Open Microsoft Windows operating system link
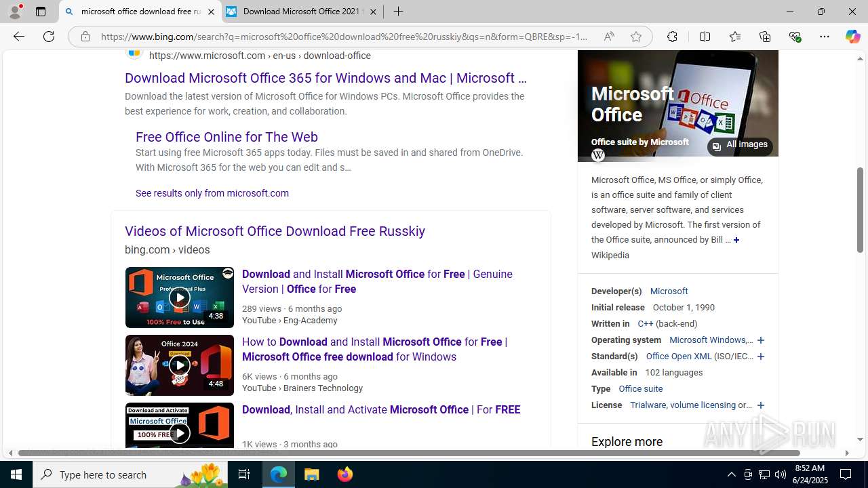Image resolution: width=868 pixels, height=488 pixels. [709, 340]
